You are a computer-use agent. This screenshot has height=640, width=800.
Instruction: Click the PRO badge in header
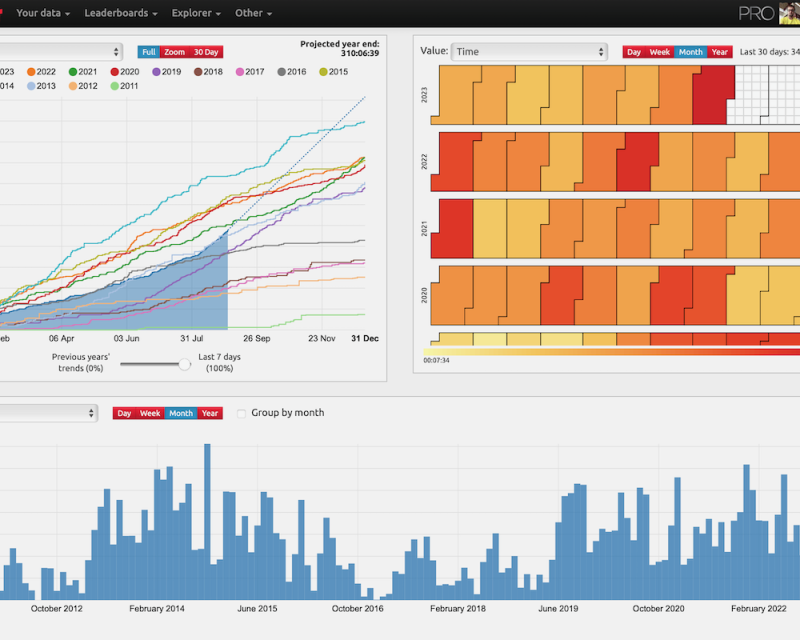(756, 13)
